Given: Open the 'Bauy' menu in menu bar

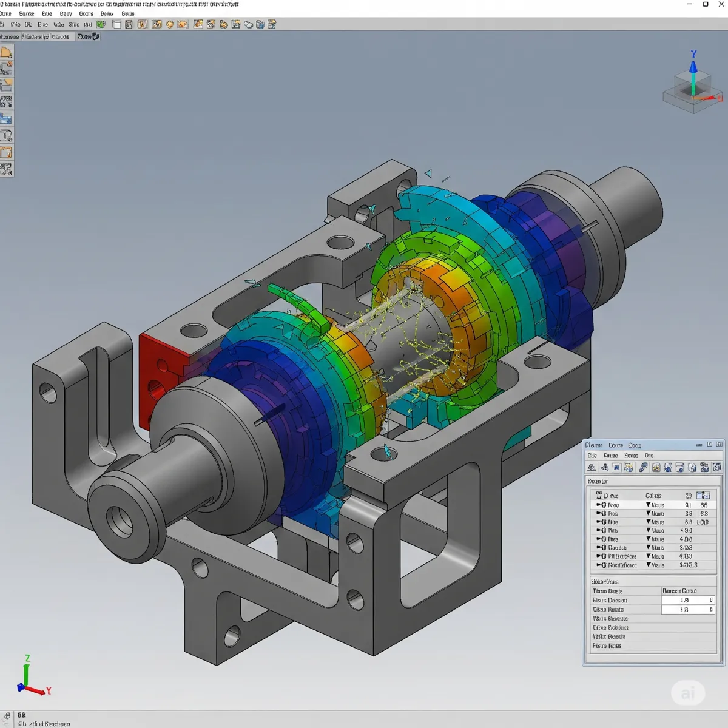Looking at the screenshot, I should [x=66, y=13].
